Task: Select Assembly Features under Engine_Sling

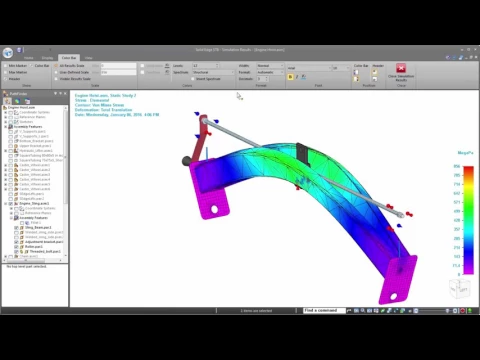Action: [x=33, y=218]
